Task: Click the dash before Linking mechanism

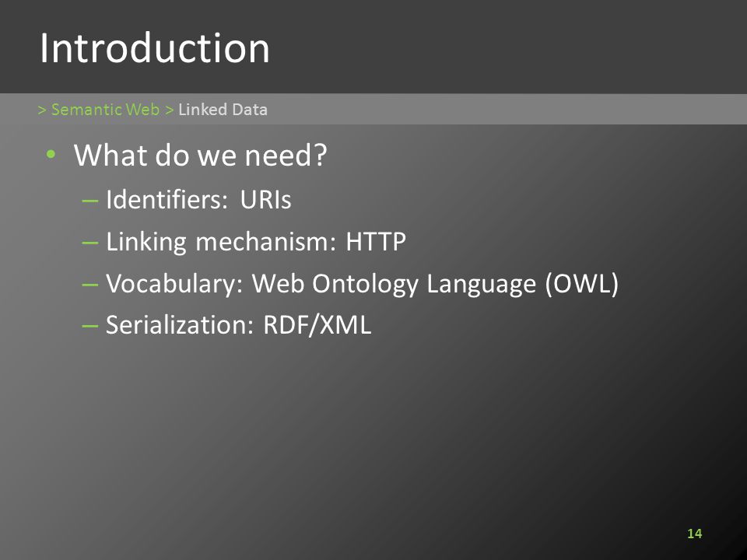Action: point(89,243)
